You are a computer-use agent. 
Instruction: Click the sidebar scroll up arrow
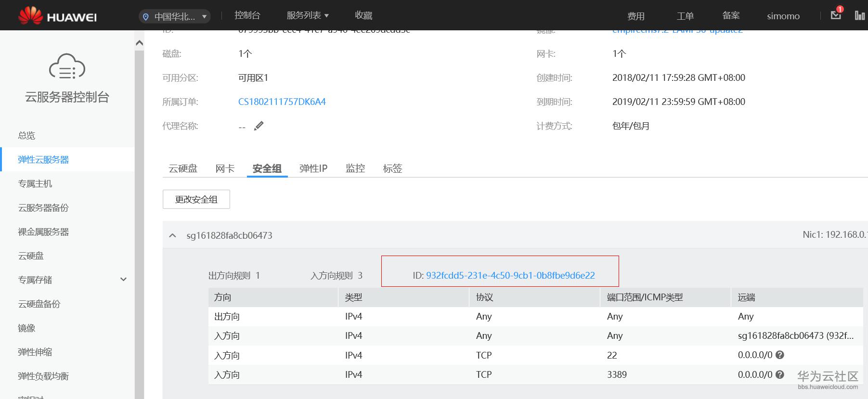pyautogui.click(x=140, y=43)
